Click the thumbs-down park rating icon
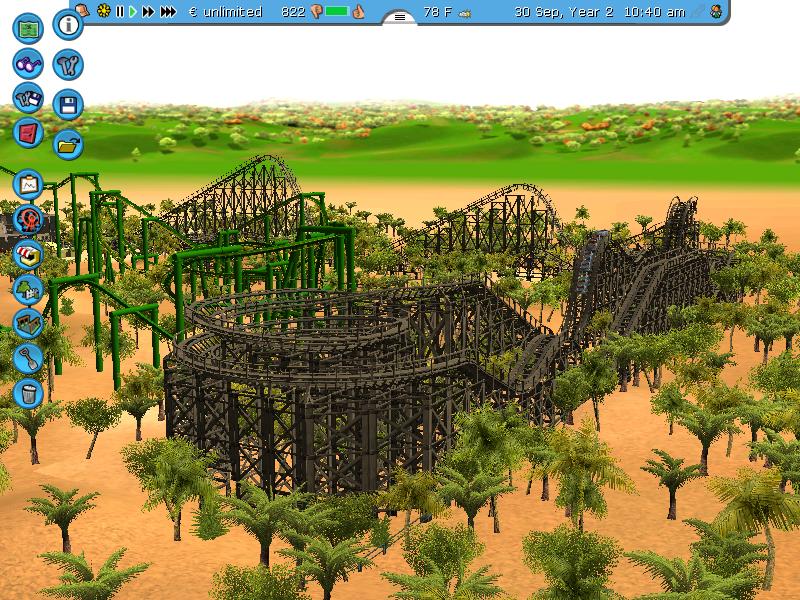 (316, 11)
